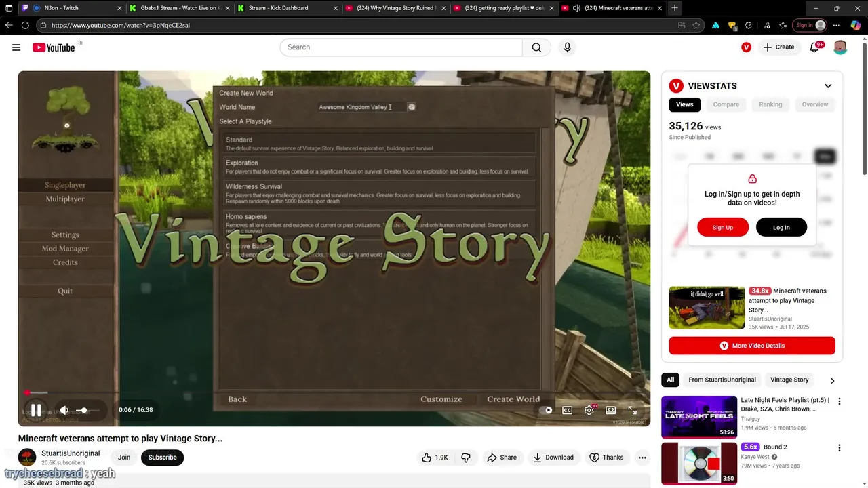Click the browser Sign in profile button
This screenshot has width=868, height=488.
click(811, 25)
